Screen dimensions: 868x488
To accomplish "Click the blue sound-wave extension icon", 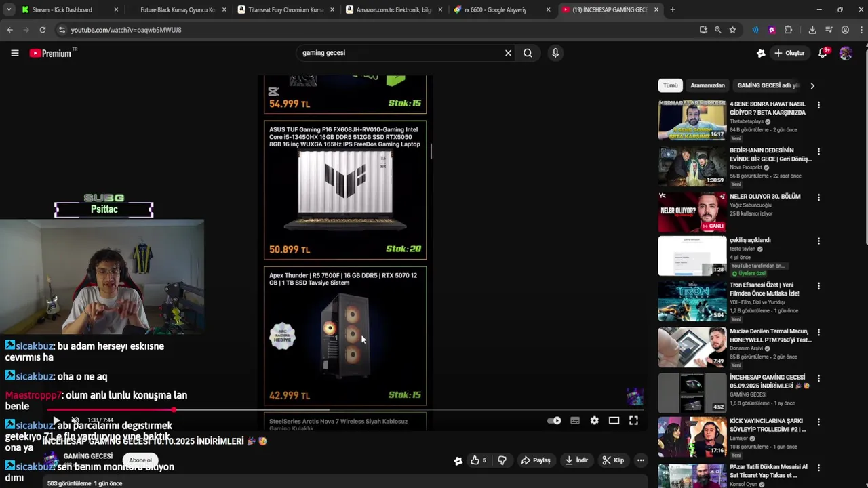I will point(755,30).
